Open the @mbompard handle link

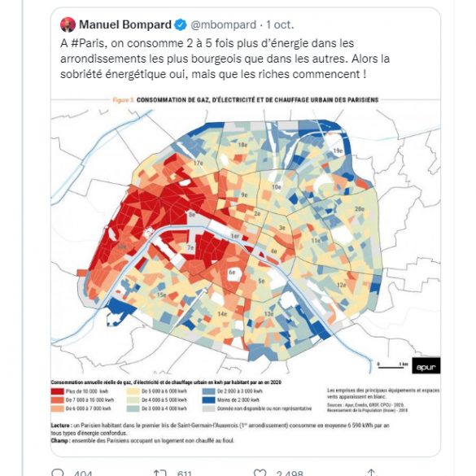223,24
